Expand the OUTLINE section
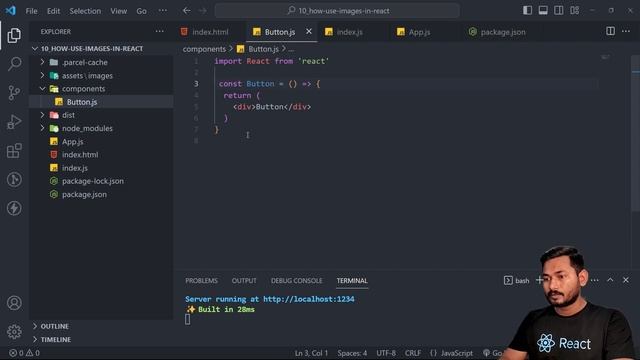 101,326
